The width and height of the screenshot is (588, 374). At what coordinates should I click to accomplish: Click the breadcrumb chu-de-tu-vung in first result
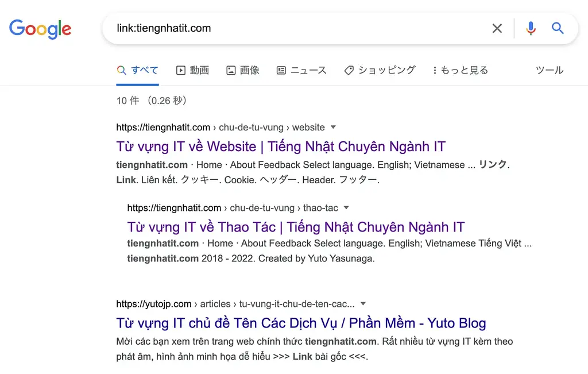(x=252, y=127)
